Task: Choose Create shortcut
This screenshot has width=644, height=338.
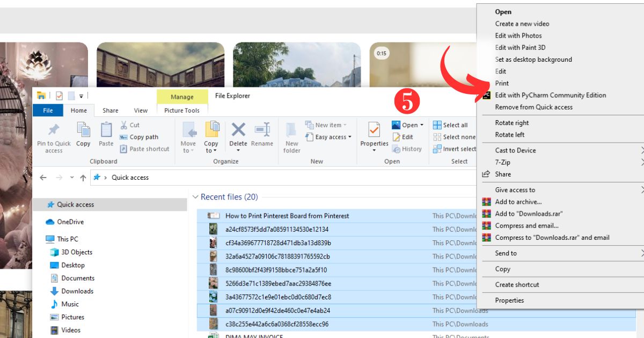Action: 517,285
